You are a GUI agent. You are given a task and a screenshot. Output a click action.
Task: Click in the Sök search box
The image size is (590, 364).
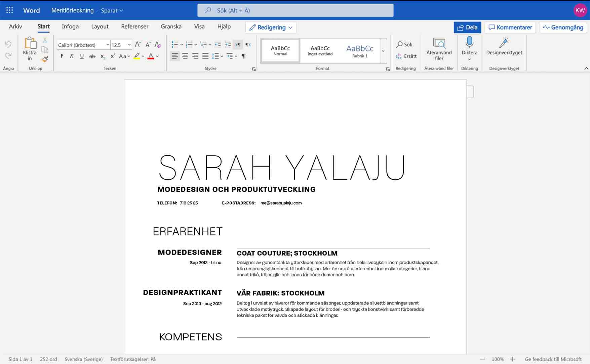pyautogui.click(x=295, y=10)
